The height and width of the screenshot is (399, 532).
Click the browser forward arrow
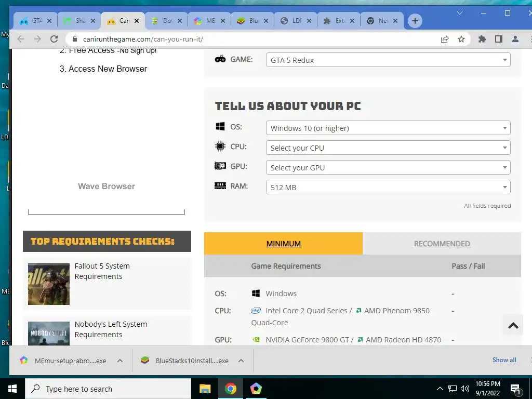pyautogui.click(x=37, y=39)
